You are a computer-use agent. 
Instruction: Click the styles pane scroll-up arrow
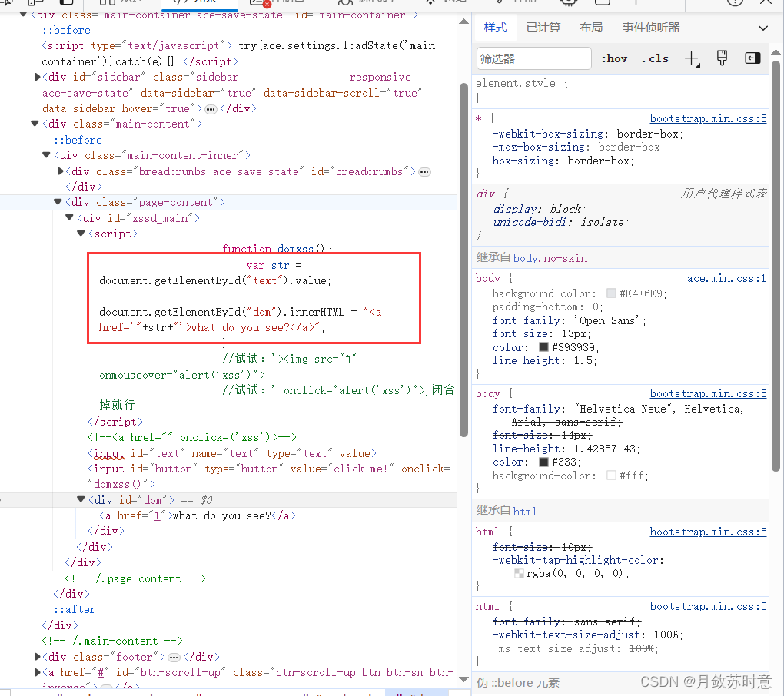point(776,52)
